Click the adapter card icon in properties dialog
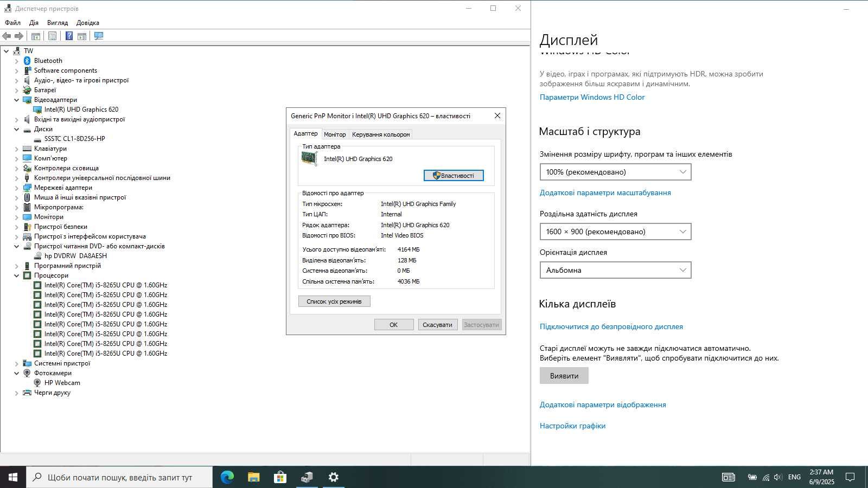This screenshot has width=868, height=488. point(309,158)
